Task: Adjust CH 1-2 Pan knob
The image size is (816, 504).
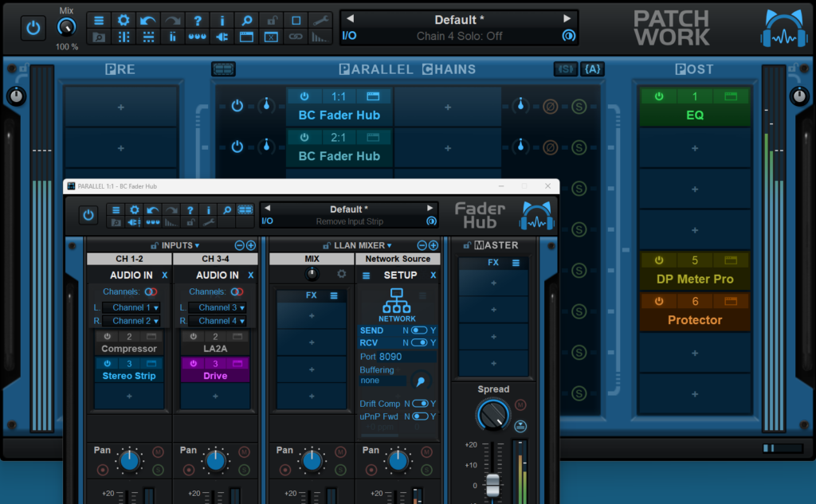Action: click(x=130, y=461)
